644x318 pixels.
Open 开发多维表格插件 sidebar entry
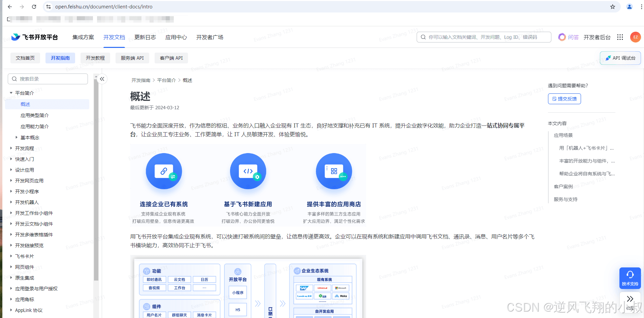(34, 235)
